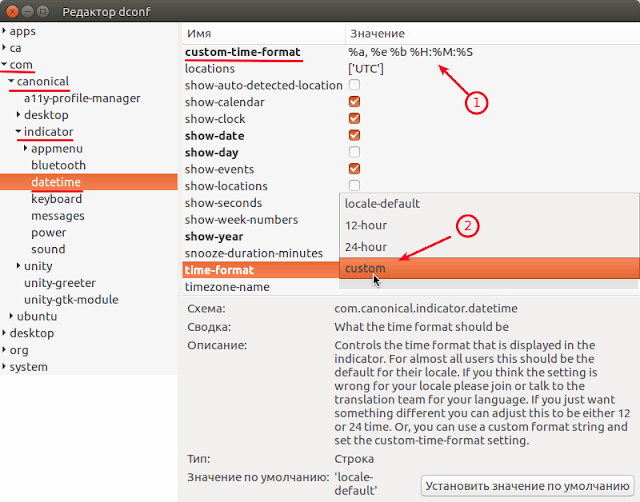Select the unity-gtk-module tree item
Viewport: 640px width, 502px height.
tap(71, 299)
